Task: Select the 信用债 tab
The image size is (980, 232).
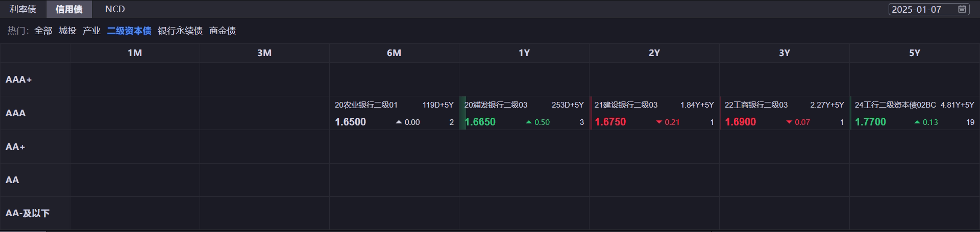Action: (69, 9)
